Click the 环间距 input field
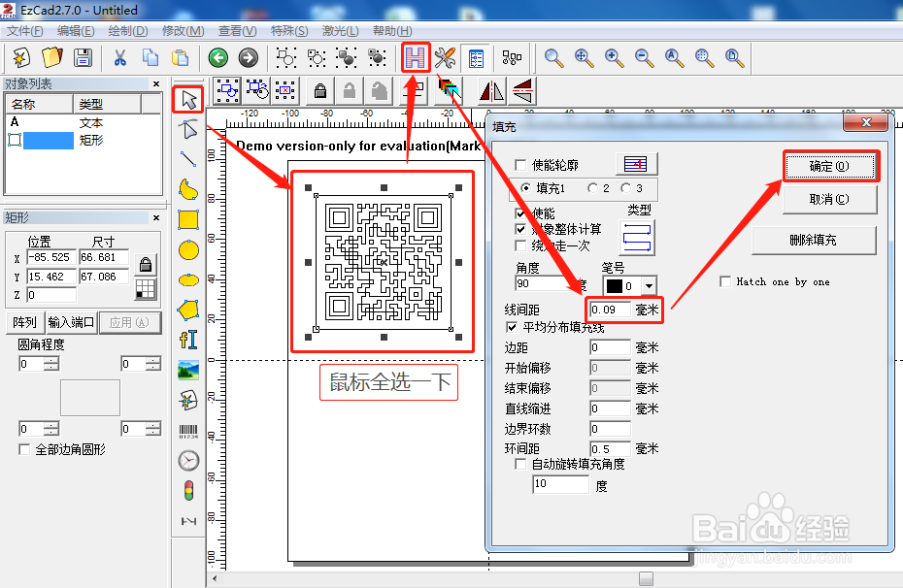The width and height of the screenshot is (903, 588). 610,449
